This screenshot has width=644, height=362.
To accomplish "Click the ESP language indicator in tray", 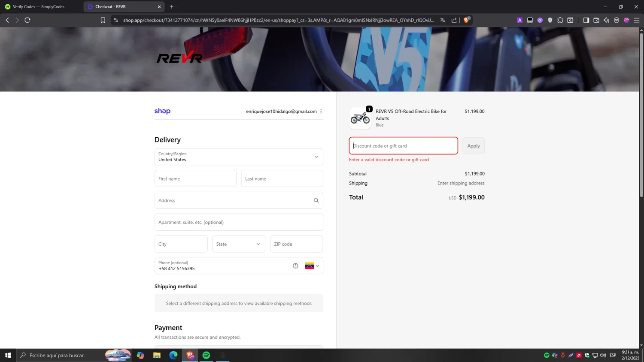I will click(x=613, y=355).
